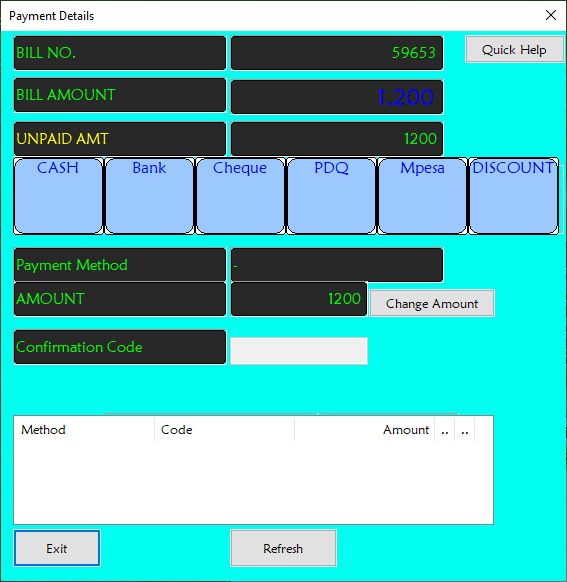Click unpaid amount value 1200
567x582 pixels.
[337, 139]
